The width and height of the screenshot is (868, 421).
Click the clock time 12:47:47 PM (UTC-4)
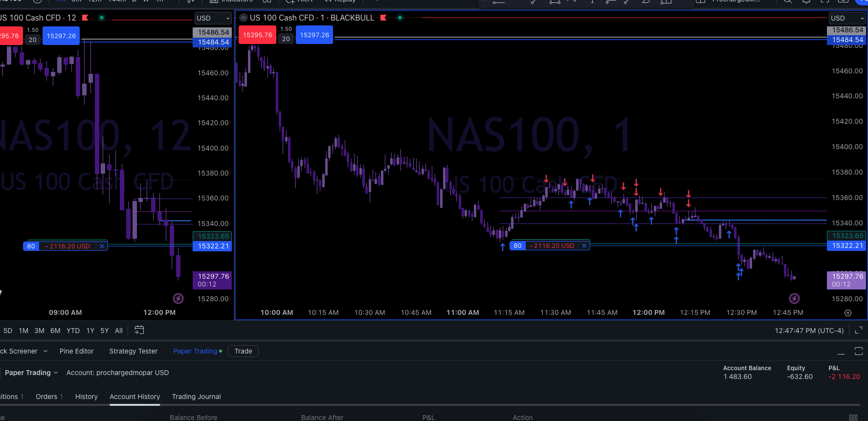click(x=809, y=331)
